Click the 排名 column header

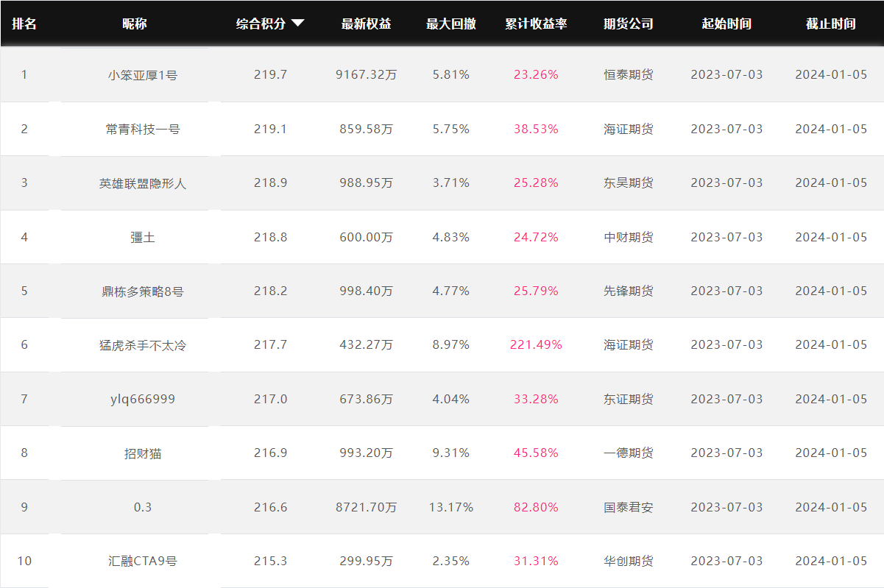(x=24, y=24)
